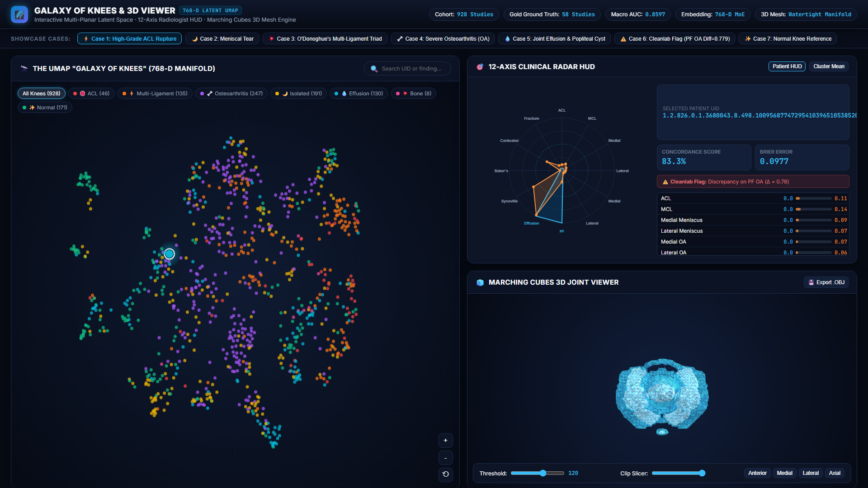Image resolution: width=868 pixels, height=488 pixels.
Task: Click the burst icon in Case 3 chip
Action: (x=271, y=39)
